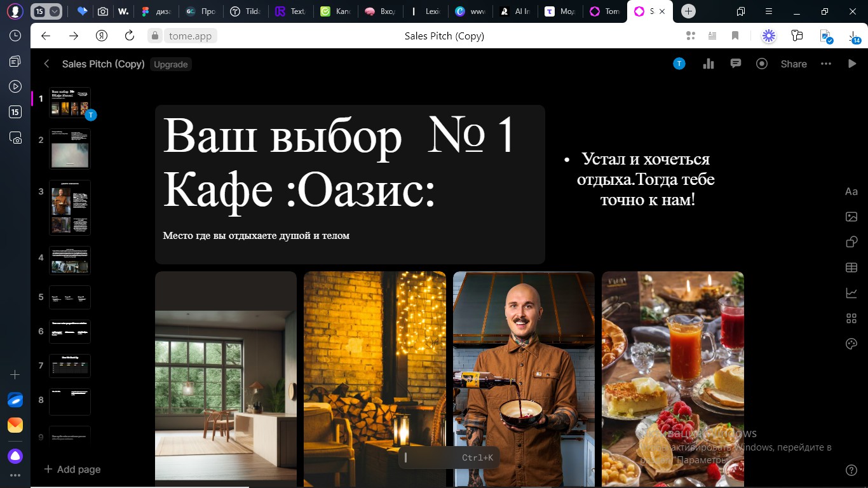Open the sidebar screenshot camera icon
The image size is (868, 488).
click(15, 137)
